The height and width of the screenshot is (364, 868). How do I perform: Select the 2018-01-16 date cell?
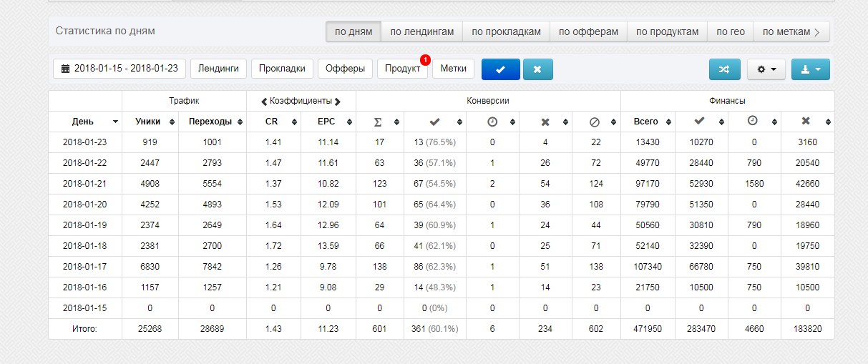click(x=85, y=287)
